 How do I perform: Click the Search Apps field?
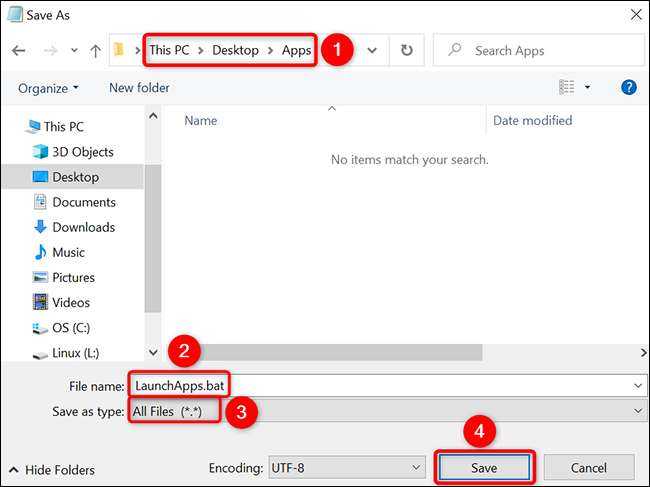tap(539, 50)
